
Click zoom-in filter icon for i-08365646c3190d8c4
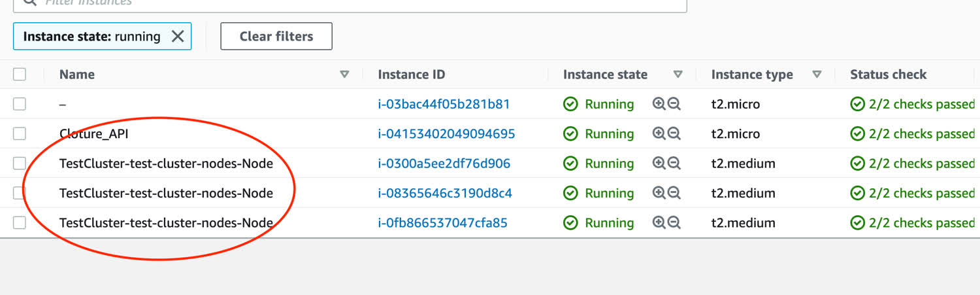click(659, 193)
